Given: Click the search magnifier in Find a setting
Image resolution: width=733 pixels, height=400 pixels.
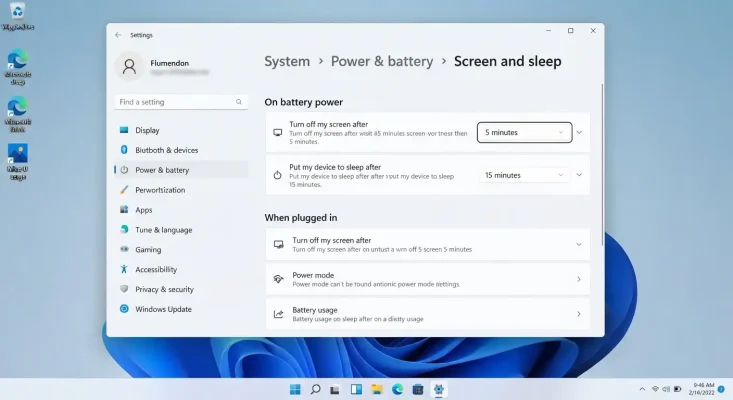Looking at the screenshot, I should click(239, 102).
